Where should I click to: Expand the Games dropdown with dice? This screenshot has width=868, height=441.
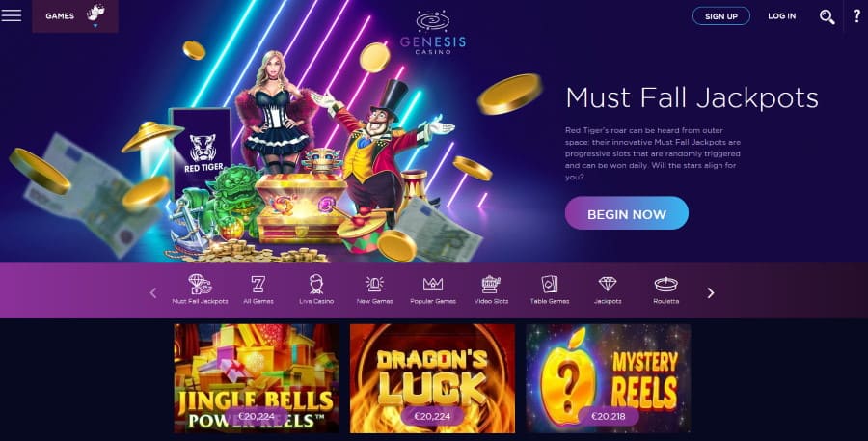pyautogui.click(x=75, y=16)
